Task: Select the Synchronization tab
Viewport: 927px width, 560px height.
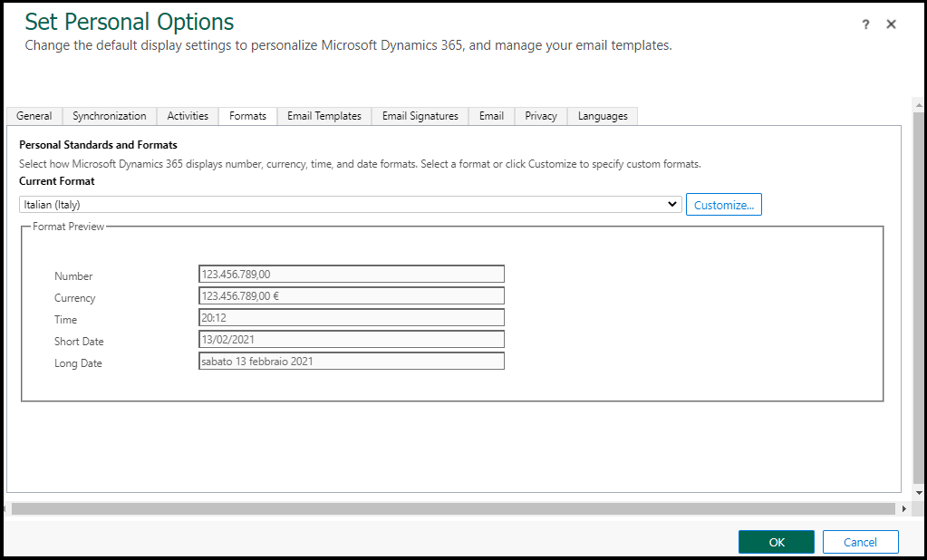Action: pyautogui.click(x=109, y=116)
